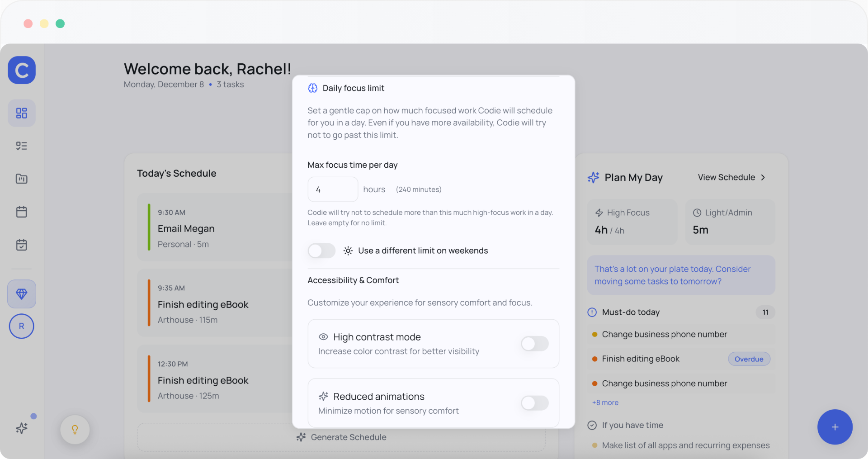Turn on High contrast mode switch
Image resolution: width=868 pixels, height=459 pixels.
535,344
